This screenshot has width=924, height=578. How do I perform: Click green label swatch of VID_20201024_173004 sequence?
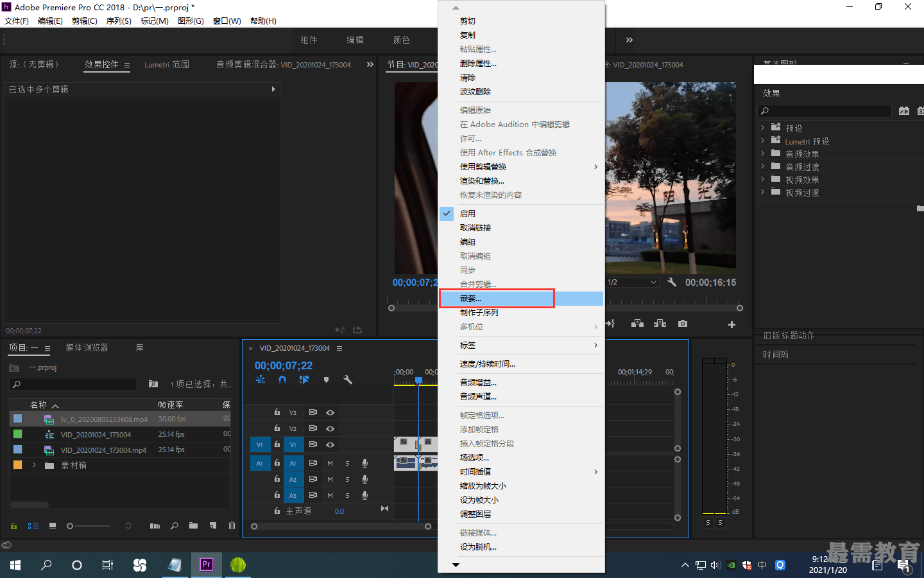(18, 434)
